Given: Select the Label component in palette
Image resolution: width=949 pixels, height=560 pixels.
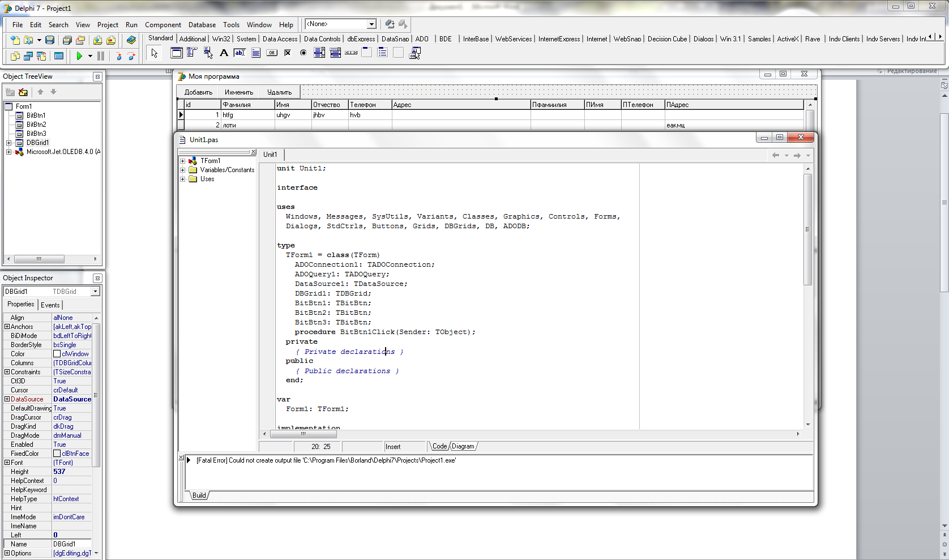Looking at the screenshot, I should 224,53.
